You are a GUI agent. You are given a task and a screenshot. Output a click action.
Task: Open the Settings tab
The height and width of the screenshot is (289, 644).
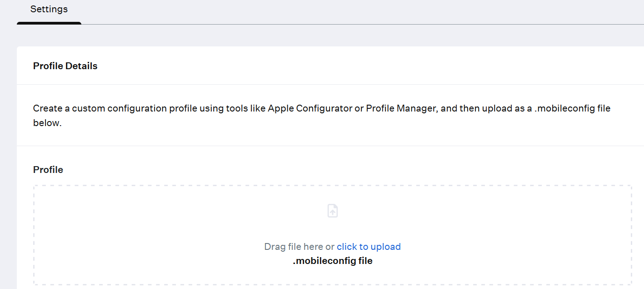pos(49,10)
